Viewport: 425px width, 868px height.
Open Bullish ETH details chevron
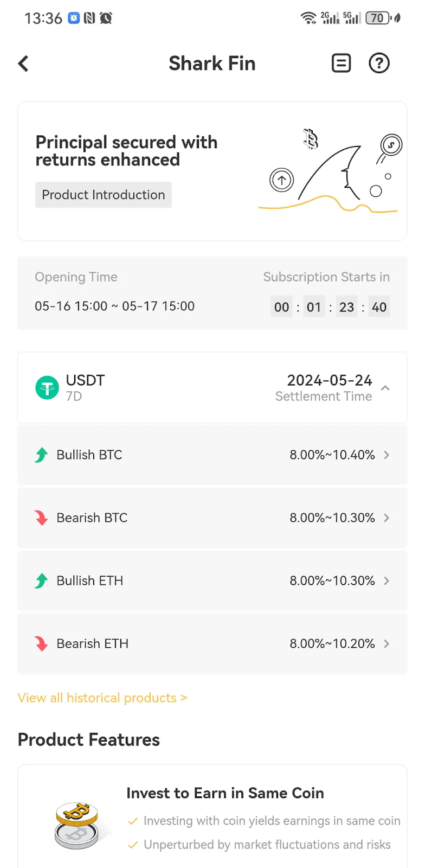[387, 581]
